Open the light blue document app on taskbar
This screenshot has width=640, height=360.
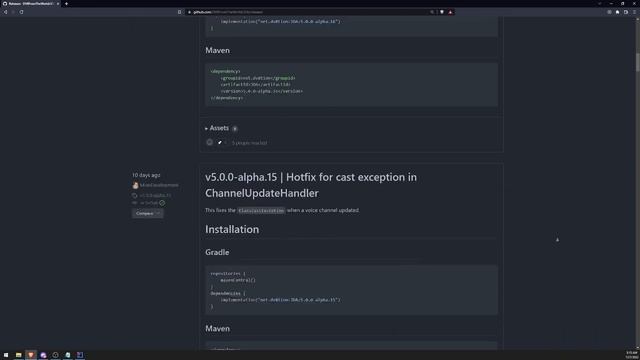pos(68,355)
